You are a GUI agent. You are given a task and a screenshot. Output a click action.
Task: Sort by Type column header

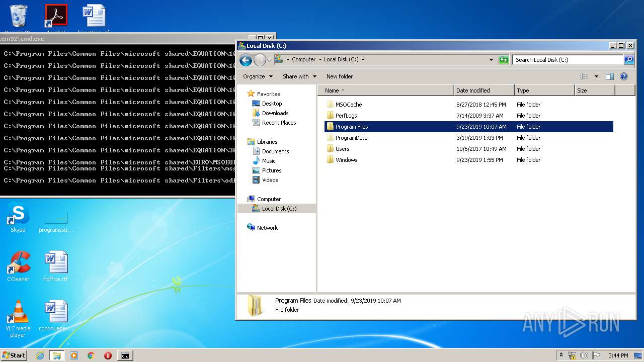click(544, 90)
